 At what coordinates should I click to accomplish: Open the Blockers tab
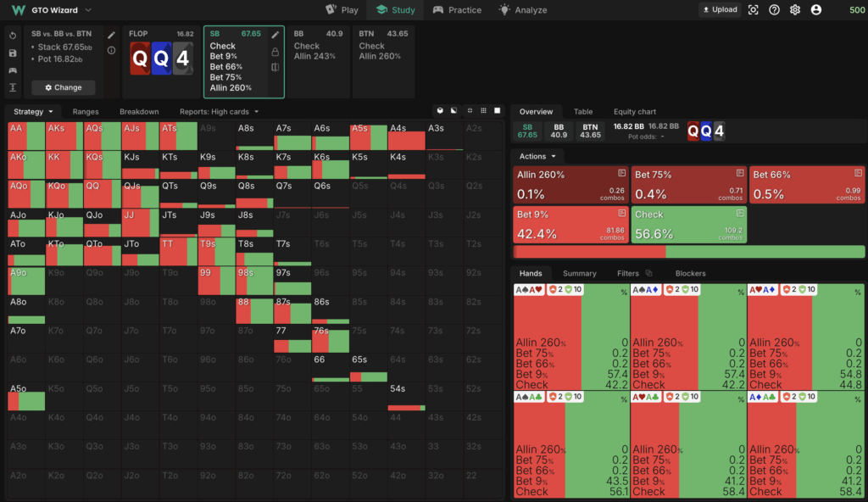click(690, 273)
